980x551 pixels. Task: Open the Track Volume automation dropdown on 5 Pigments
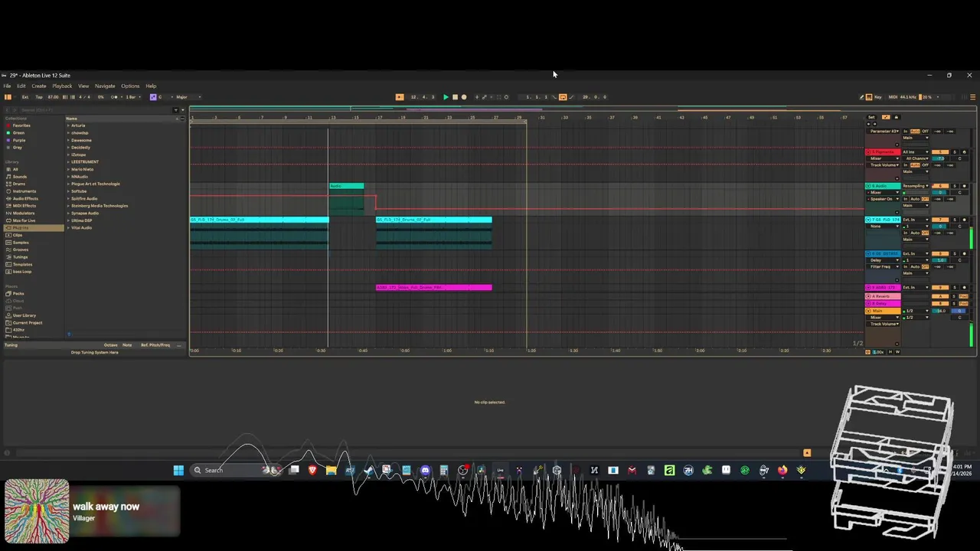click(x=884, y=165)
